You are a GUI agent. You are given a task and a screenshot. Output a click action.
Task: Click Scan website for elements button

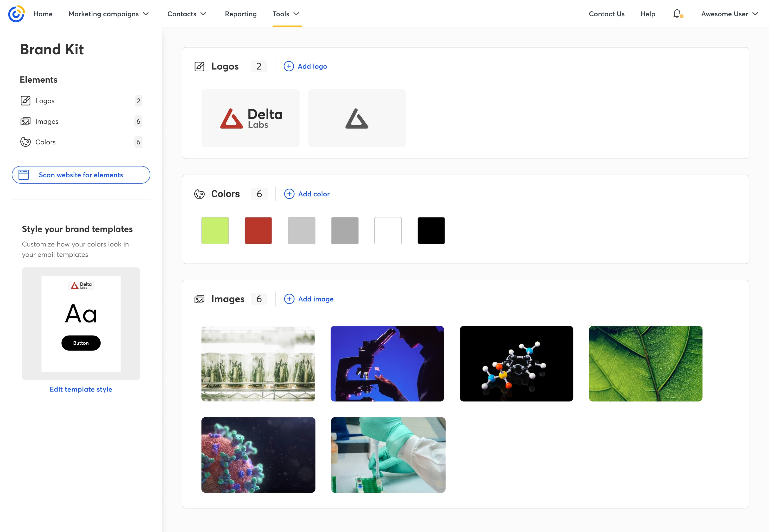pyautogui.click(x=81, y=175)
